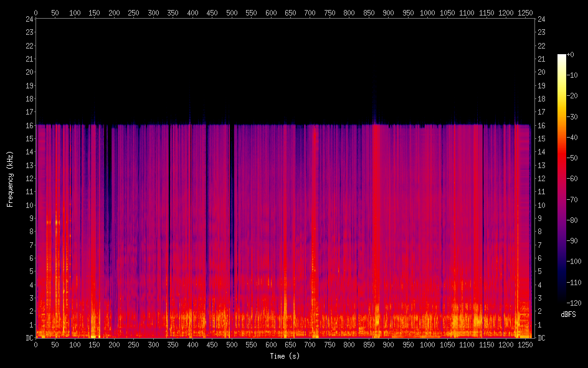
Task: Click the 'Frequency (kHz)' axis label
Action: coord(10,178)
